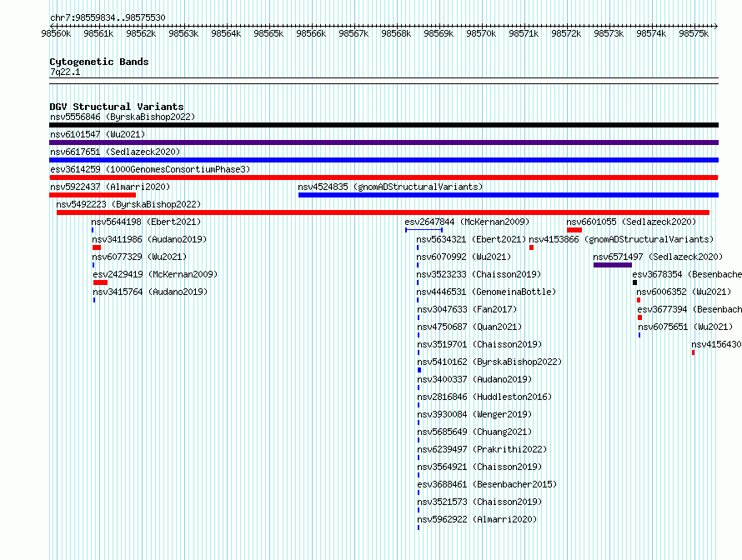Select the red esv3614259 variant bar
The width and height of the screenshot is (742, 560).
[x=384, y=177]
